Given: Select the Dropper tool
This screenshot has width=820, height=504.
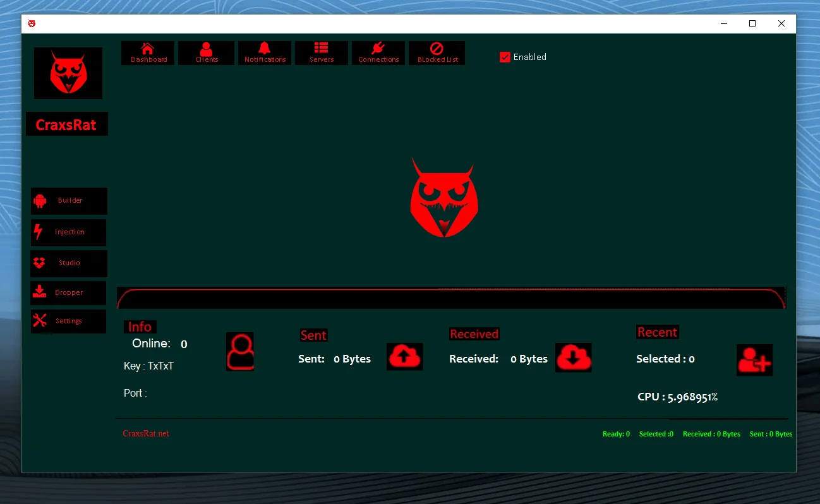Looking at the screenshot, I should click(68, 292).
